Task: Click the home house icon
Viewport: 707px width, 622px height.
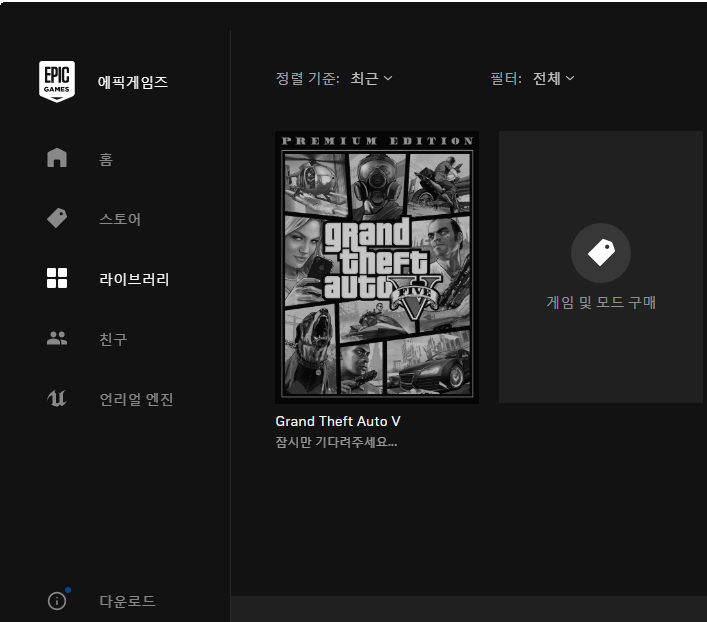Action: click(x=57, y=158)
